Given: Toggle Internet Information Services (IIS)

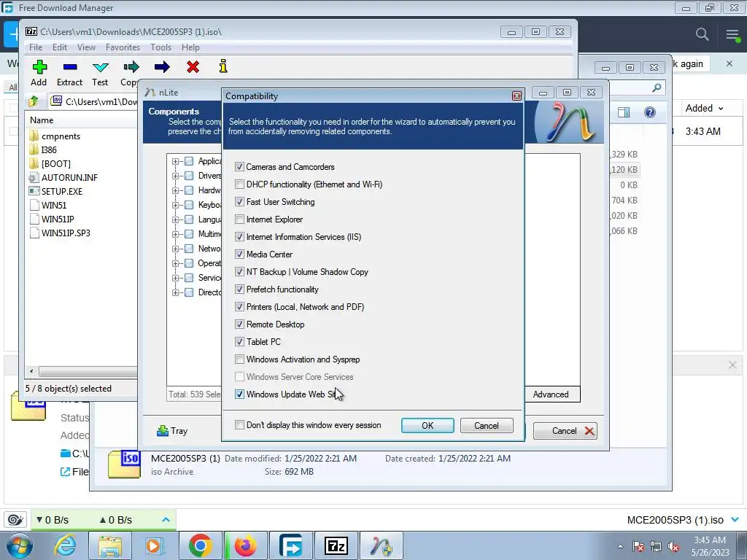Looking at the screenshot, I should coord(239,237).
